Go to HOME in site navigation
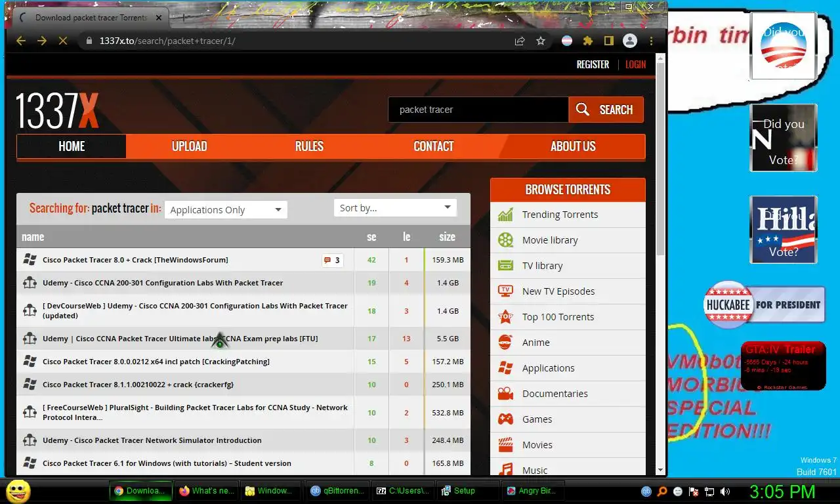This screenshot has height=504, width=840. [x=72, y=146]
